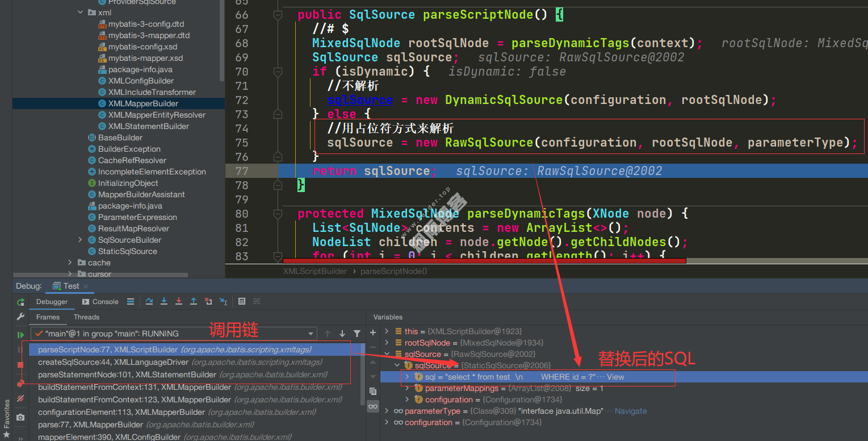868x441 pixels.
Task: Click the Step Out icon
Action: click(194, 301)
